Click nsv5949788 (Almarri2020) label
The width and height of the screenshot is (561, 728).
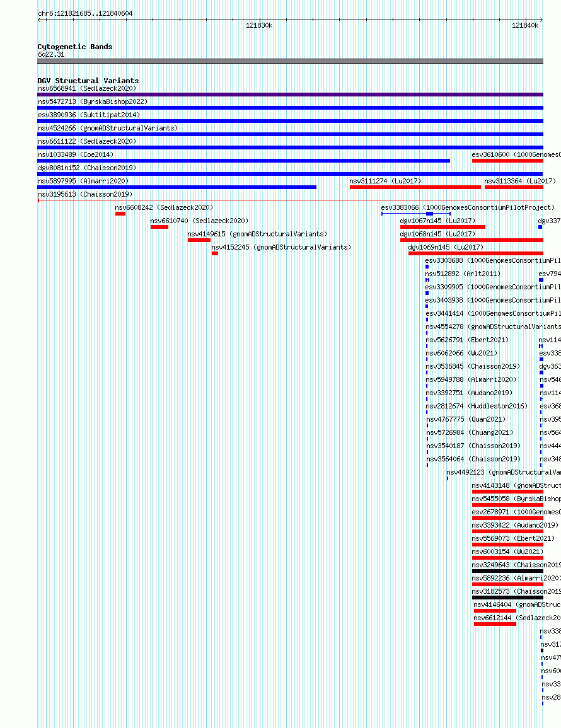(471, 380)
